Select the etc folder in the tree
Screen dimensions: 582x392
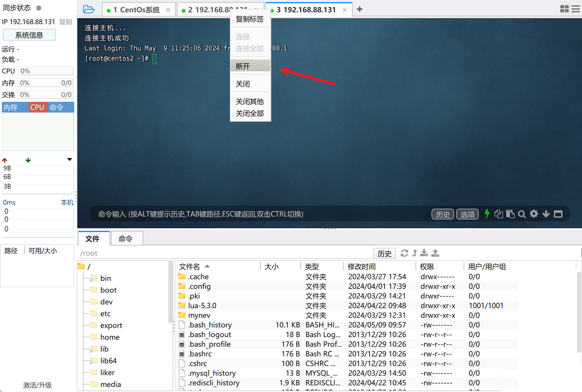click(x=105, y=314)
